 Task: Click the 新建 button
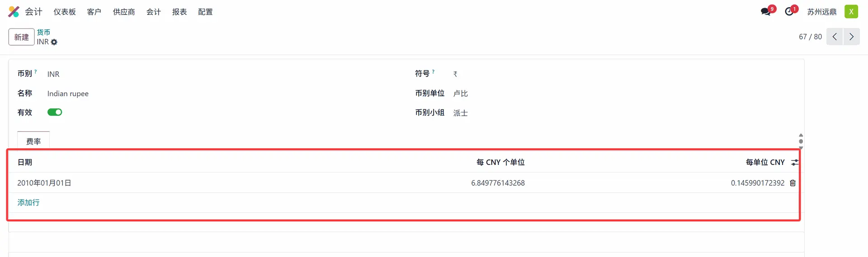[21, 37]
